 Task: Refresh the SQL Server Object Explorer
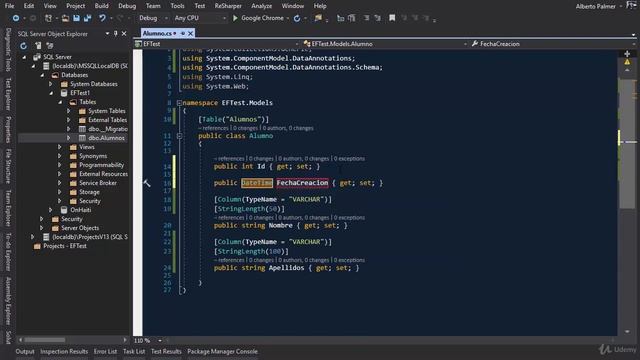tap(23, 46)
